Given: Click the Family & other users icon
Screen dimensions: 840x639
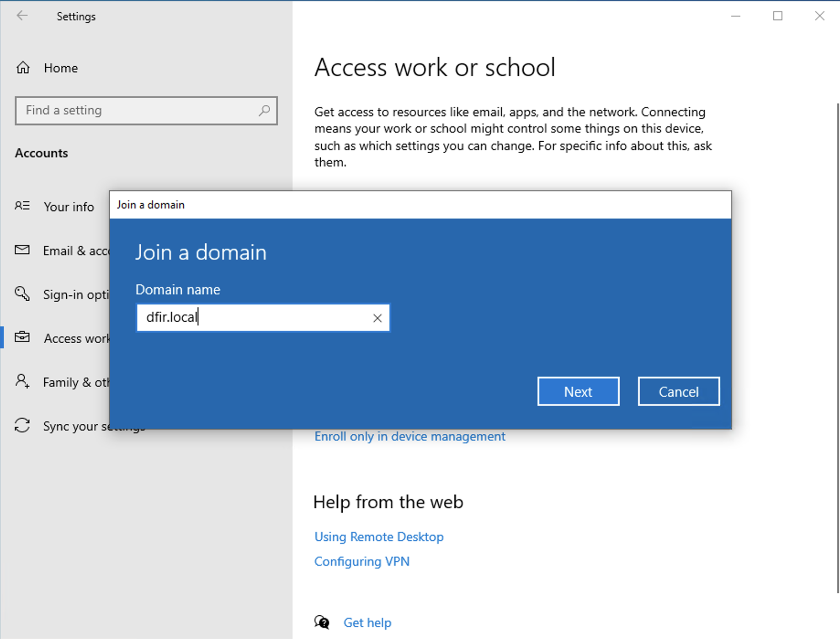Looking at the screenshot, I should (x=22, y=382).
